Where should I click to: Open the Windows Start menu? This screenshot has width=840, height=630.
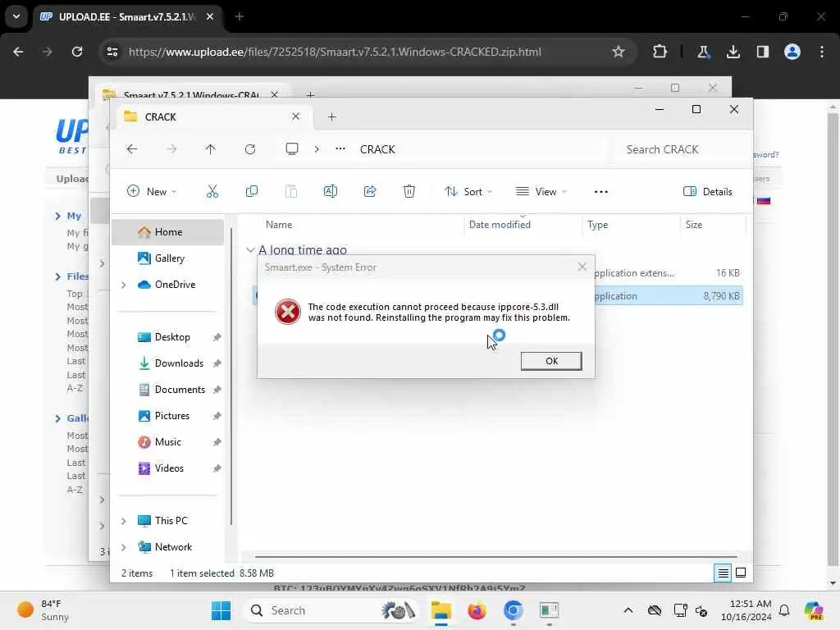tap(221, 610)
